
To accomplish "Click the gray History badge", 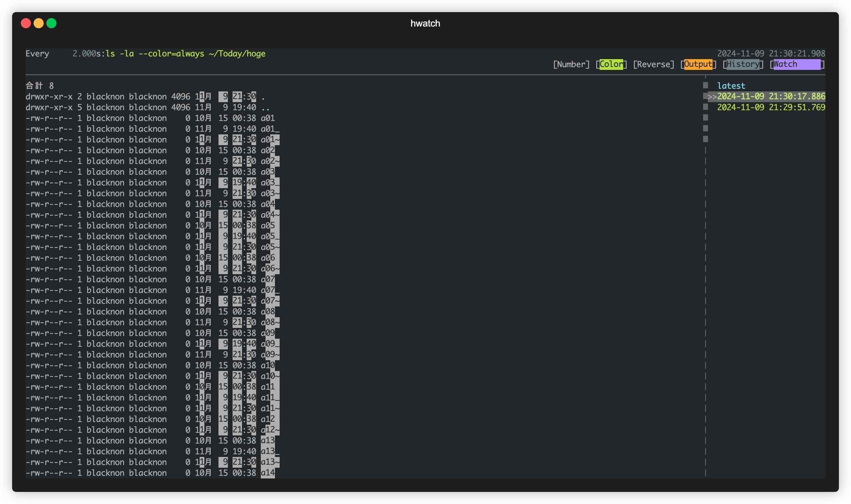I will point(743,64).
